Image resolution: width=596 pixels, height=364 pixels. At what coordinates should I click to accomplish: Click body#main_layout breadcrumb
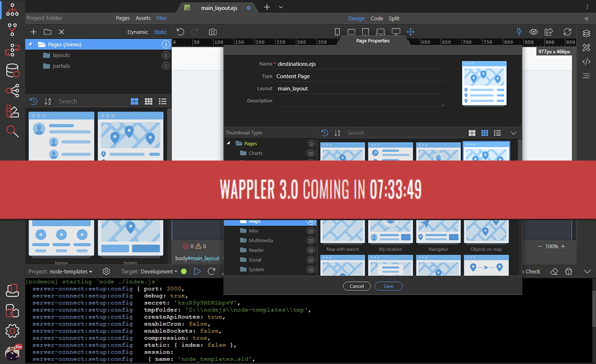pyautogui.click(x=197, y=258)
